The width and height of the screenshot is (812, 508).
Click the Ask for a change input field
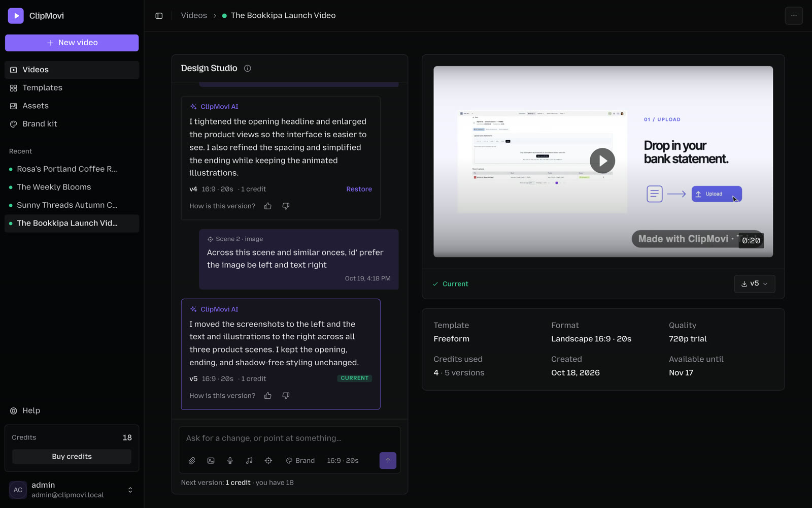pyautogui.click(x=289, y=438)
